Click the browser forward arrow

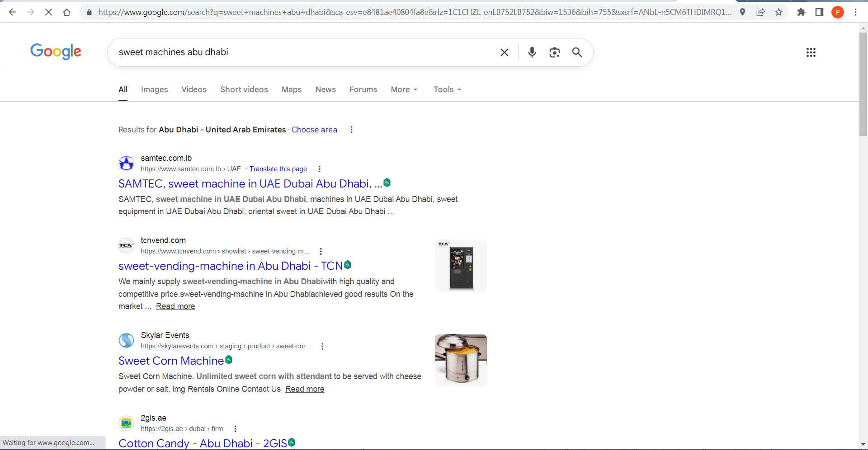30,12
